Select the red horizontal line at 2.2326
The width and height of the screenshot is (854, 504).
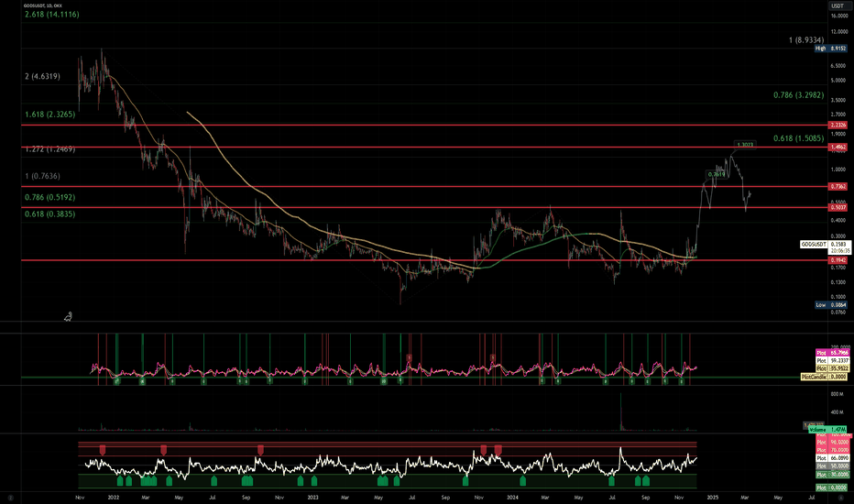pyautogui.click(x=425, y=126)
